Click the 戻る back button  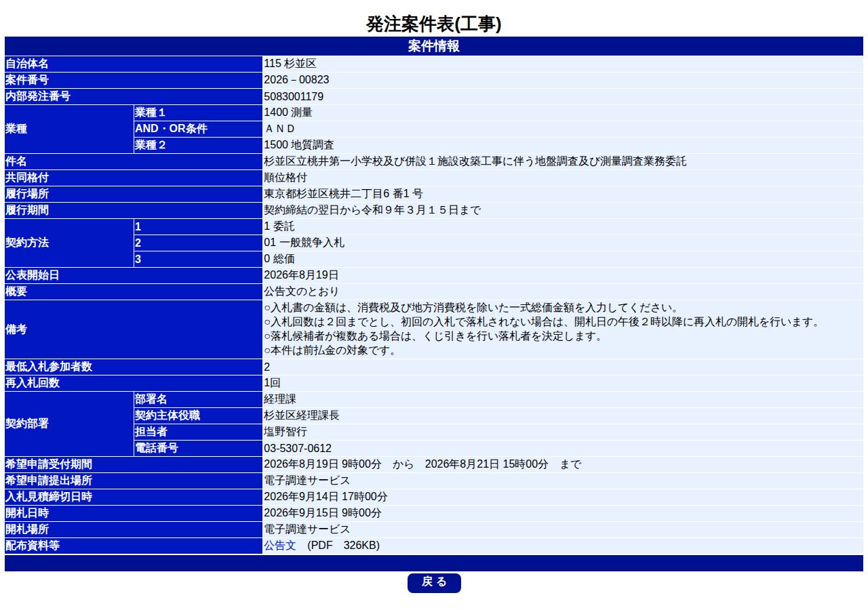(x=434, y=583)
